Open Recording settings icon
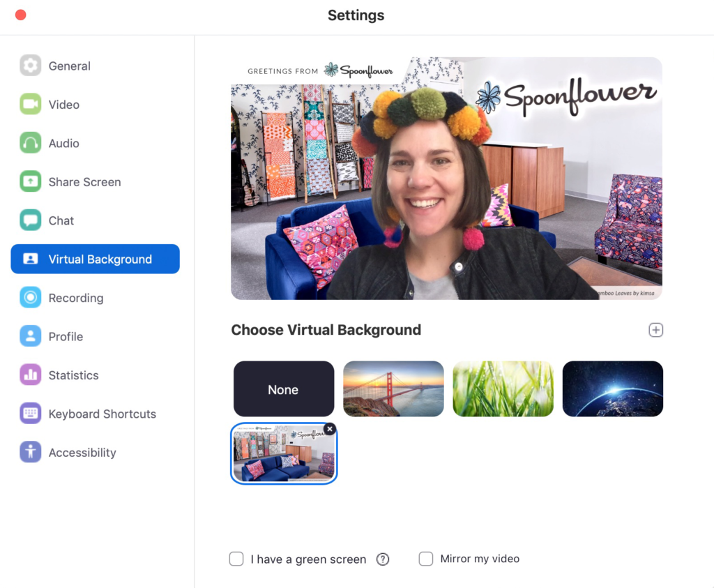The image size is (714, 588). point(31,298)
